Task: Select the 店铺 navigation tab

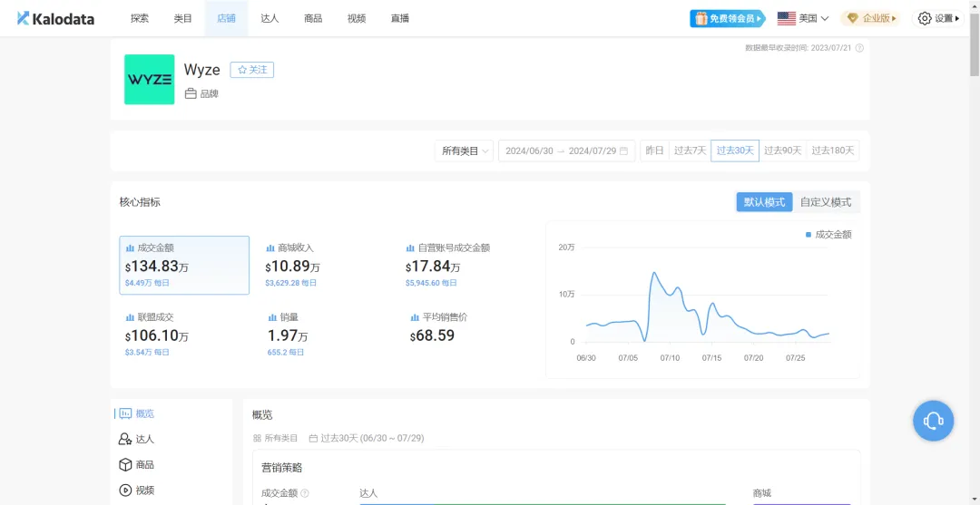Action: click(226, 18)
